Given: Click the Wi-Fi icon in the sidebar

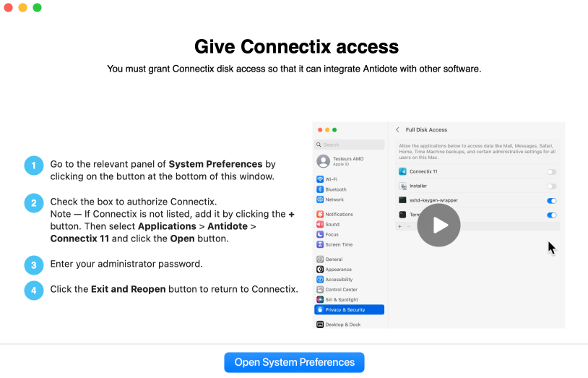Looking at the screenshot, I should (320, 179).
